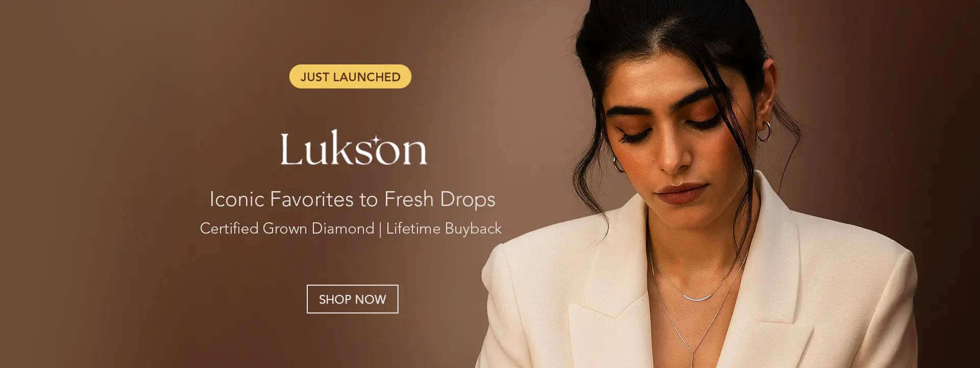Select the Iconic Favorites to Fresh Drops headline
The height and width of the screenshot is (368, 980).
352,199
